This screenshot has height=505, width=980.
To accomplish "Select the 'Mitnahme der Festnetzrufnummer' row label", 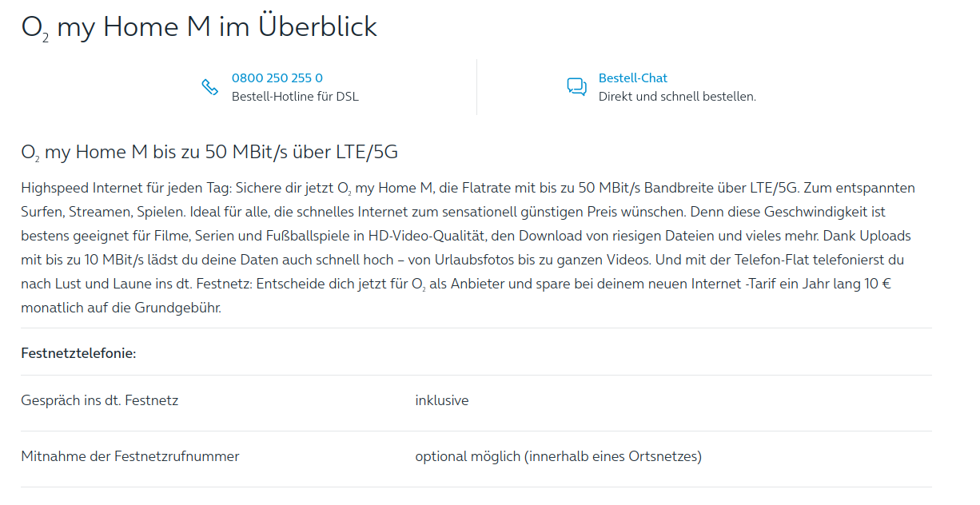I will click(x=130, y=456).
